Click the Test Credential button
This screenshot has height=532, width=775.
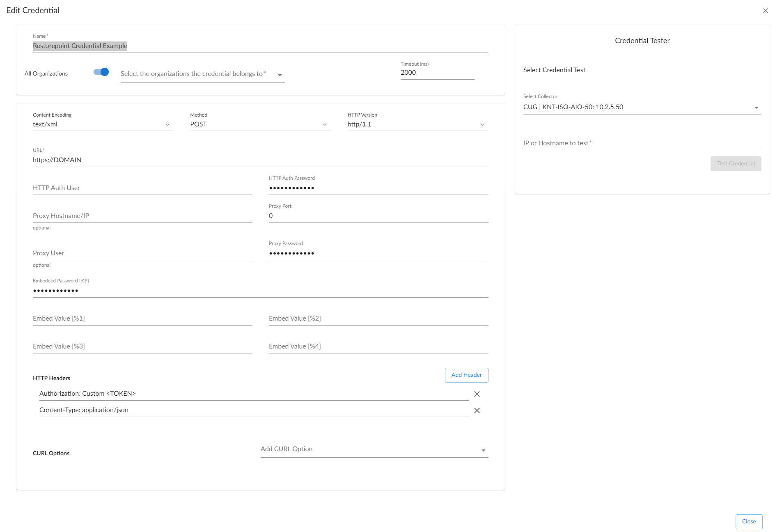click(736, 163)
